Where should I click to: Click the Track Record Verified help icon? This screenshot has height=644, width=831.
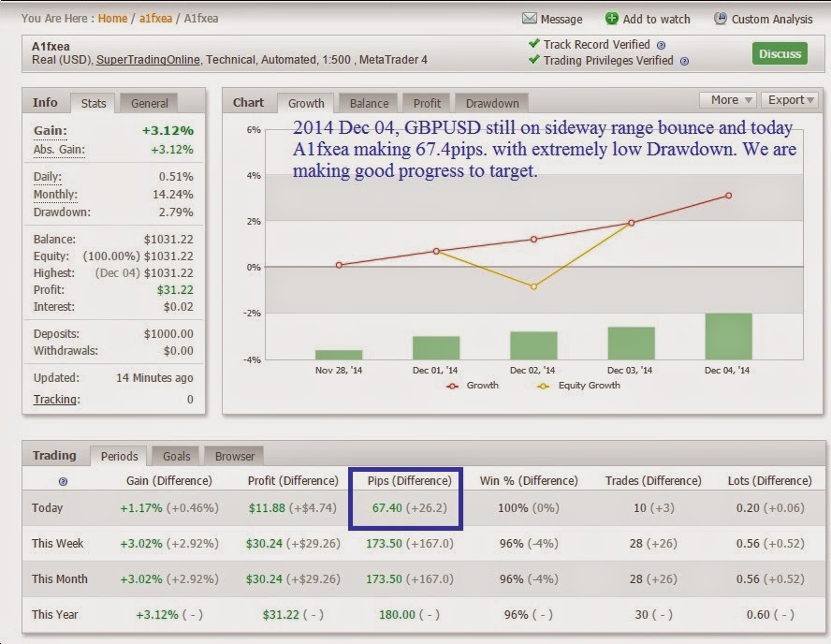pos(661,46)
